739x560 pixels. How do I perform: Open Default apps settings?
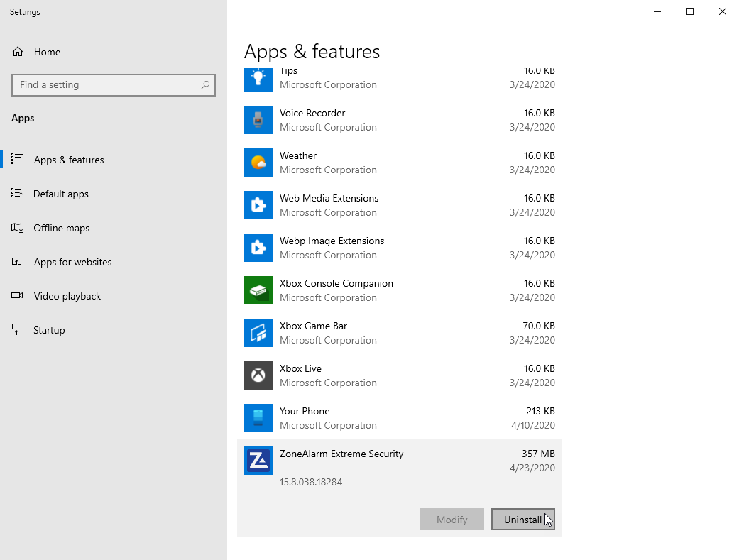[113, 194]
